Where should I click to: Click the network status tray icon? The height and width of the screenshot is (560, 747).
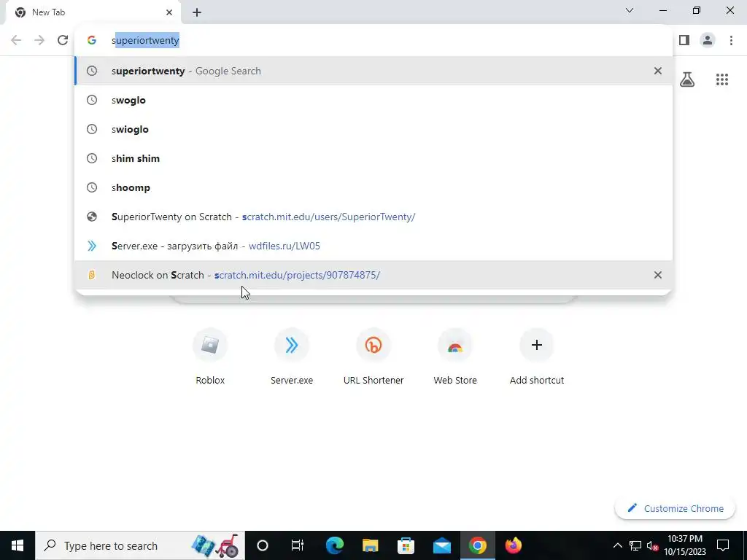(635, 545)
